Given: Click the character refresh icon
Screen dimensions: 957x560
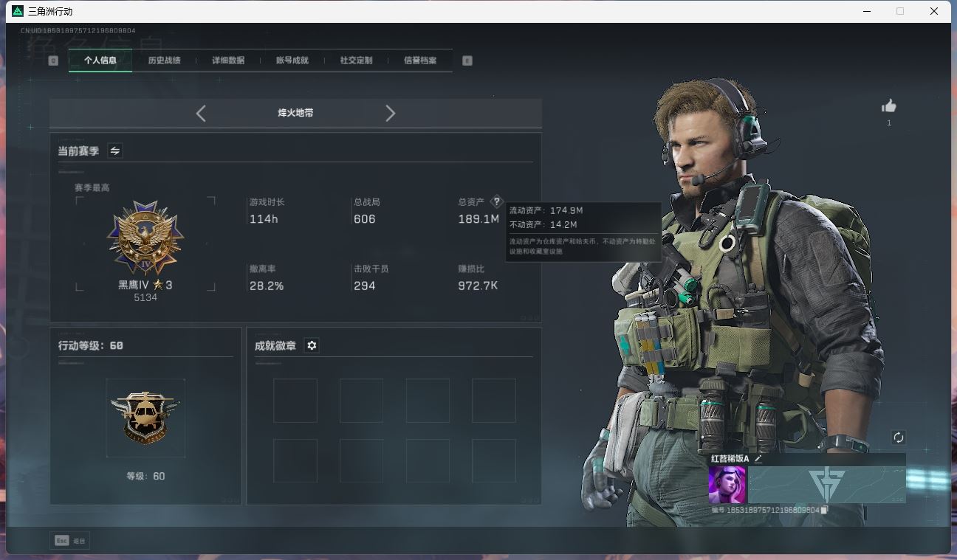Looking at the screenshot, I should (898, 438).
